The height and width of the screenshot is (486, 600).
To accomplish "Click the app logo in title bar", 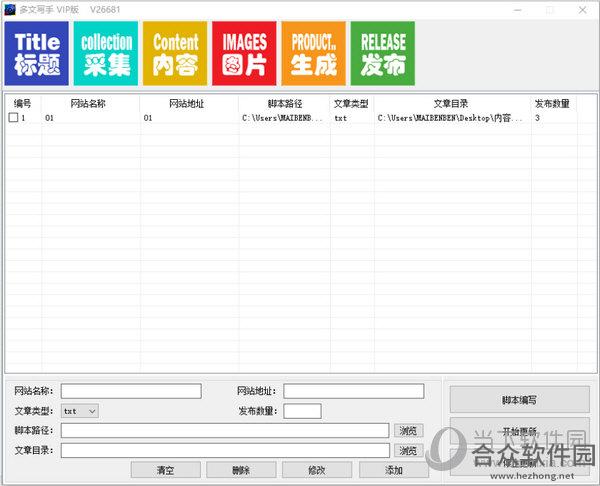I will coord(10,10).
